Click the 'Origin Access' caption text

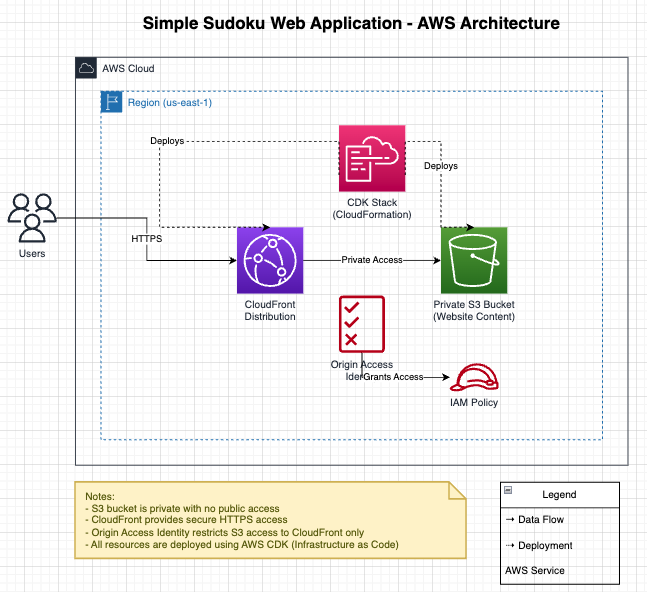pos(362,365)
